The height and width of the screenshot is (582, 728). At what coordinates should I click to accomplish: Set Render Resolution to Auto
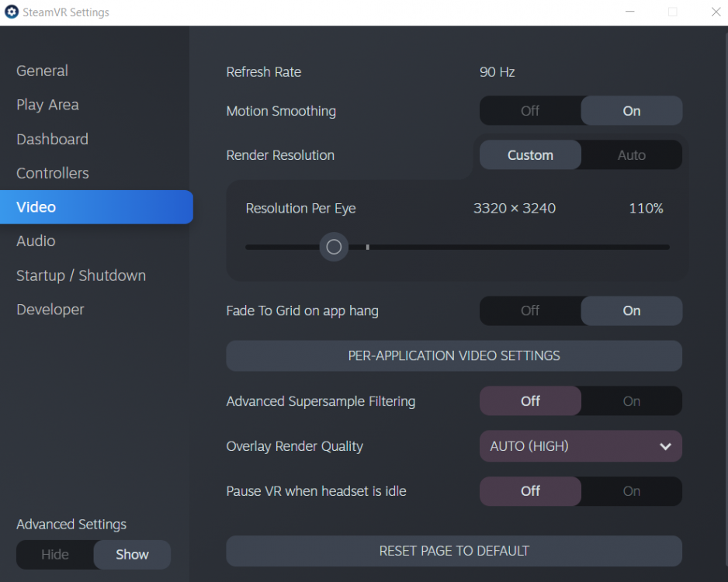tap(631, 154)
